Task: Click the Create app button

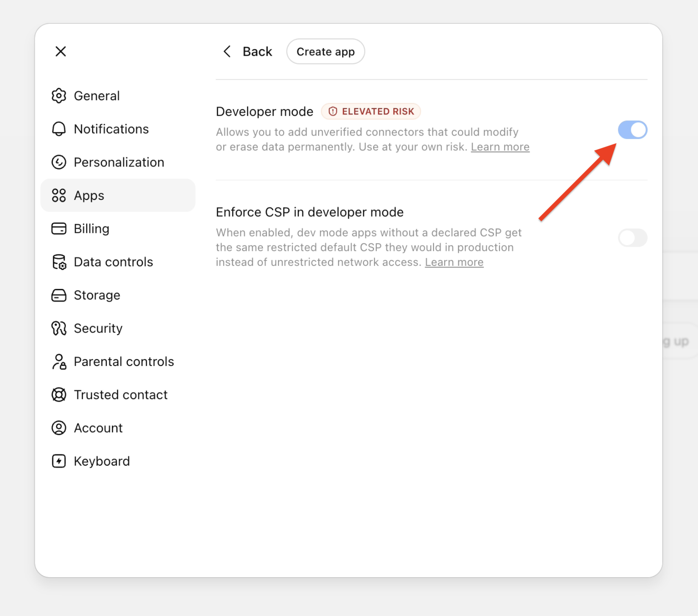Action: click(325, 52)
